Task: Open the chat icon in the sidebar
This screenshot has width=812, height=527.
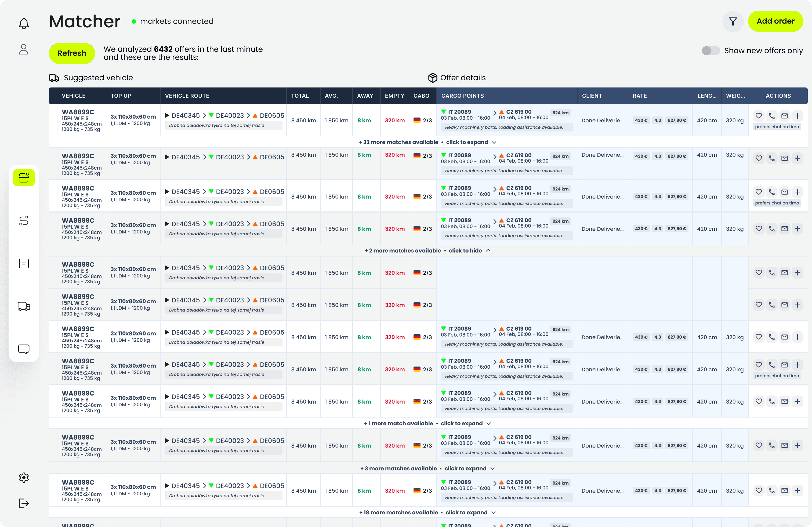Action: [24, 349]
